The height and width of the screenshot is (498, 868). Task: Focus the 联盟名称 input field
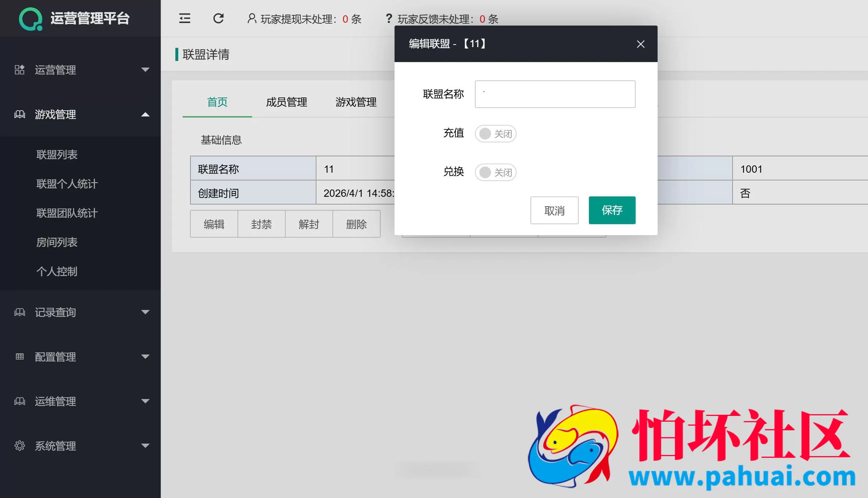555,94
